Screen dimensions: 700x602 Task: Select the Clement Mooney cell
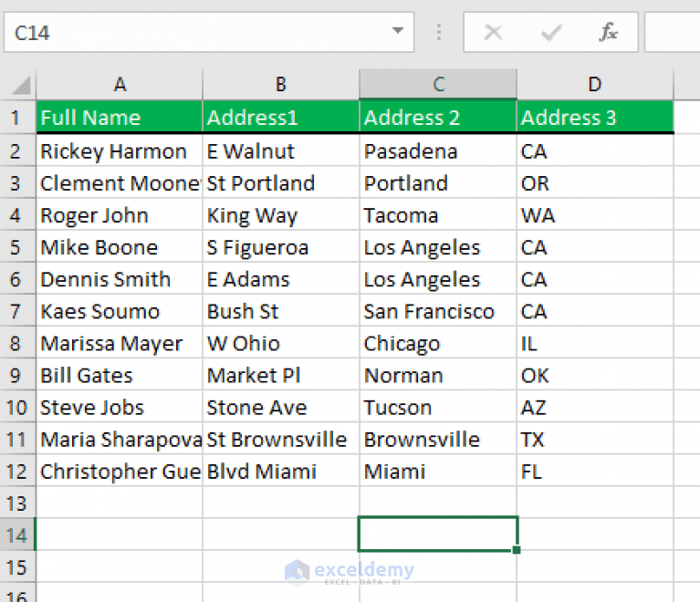[120, 183]
